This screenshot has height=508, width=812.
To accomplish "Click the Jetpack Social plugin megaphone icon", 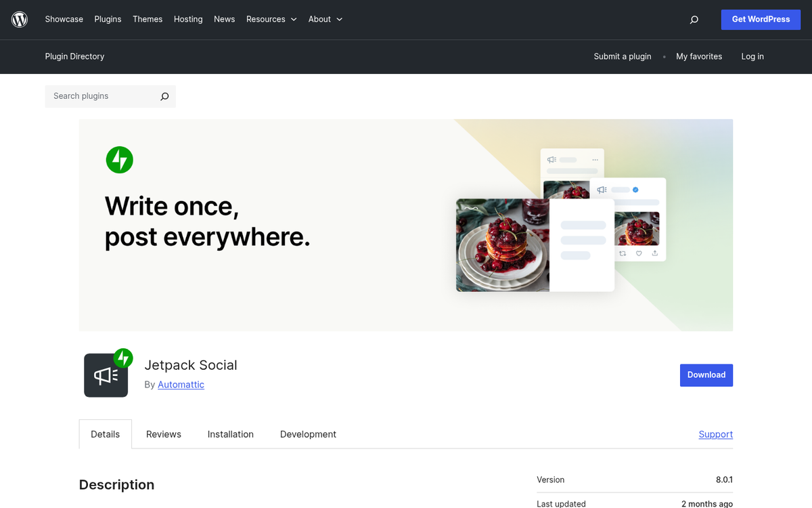I will pos(106,375).
